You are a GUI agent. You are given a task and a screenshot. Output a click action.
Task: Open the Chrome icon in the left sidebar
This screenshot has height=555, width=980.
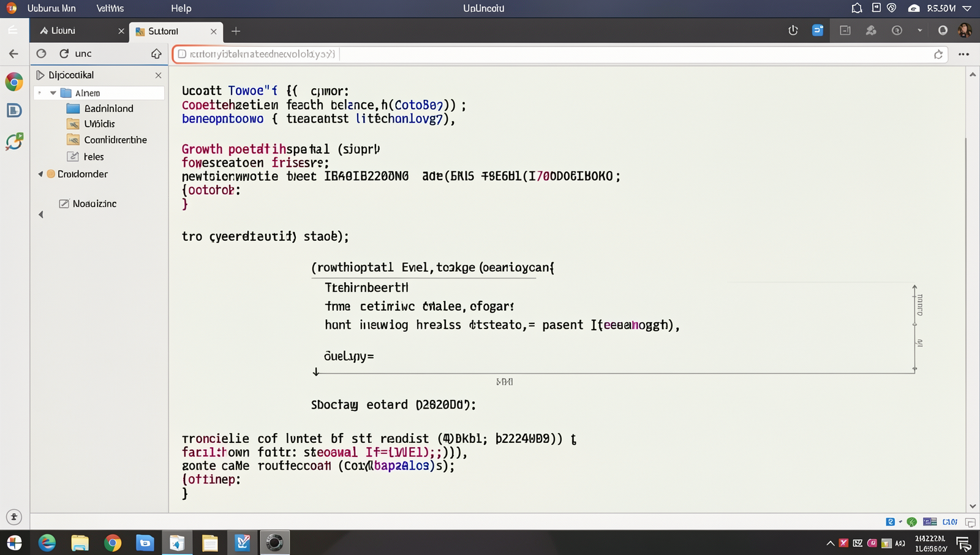14,81
